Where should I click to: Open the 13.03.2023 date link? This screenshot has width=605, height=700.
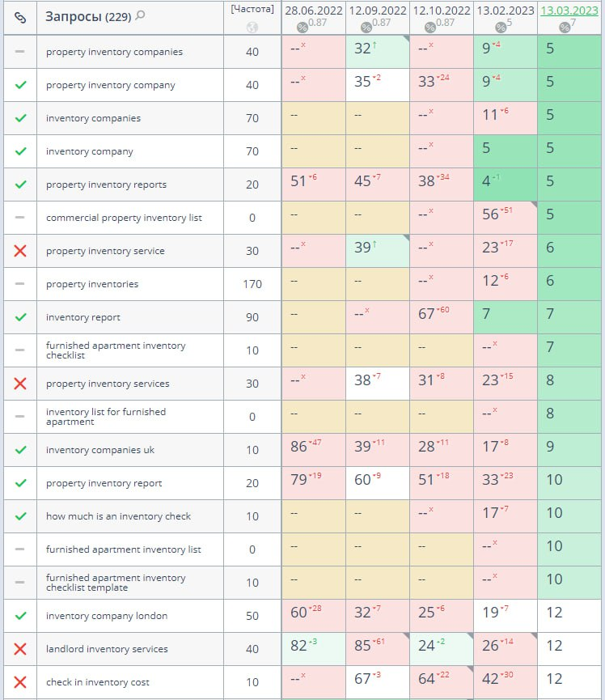(x=571, y=11)
